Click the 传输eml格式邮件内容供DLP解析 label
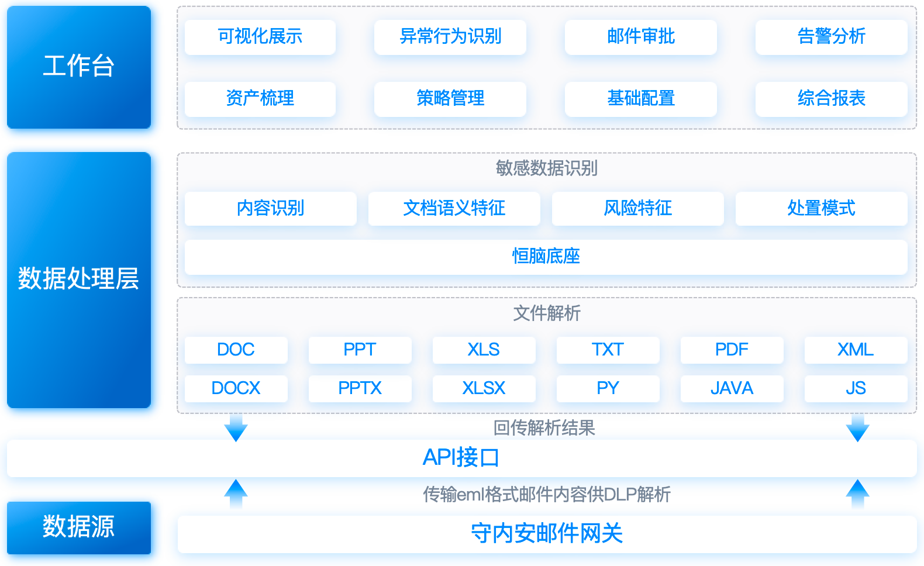 point(547,495)
